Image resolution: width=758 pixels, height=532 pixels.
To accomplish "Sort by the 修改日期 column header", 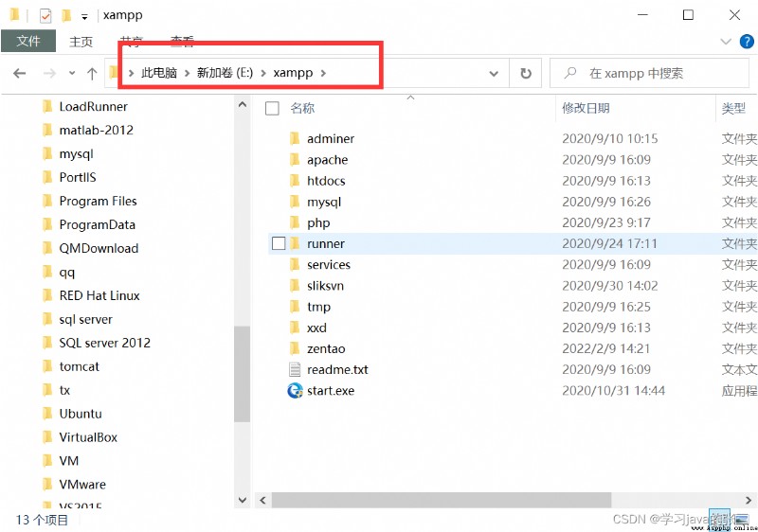I will click(x=586, y=108).
